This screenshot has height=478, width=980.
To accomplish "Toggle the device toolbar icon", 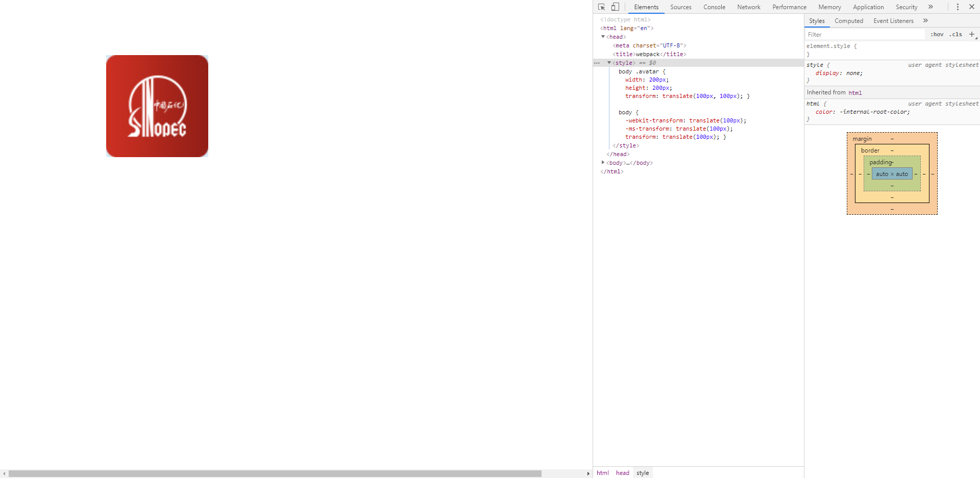I will point(615,7).
